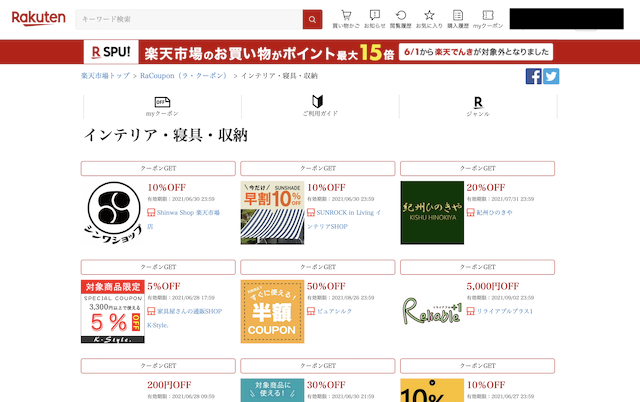Click the インテリア・寝具・収納 page heading

coord(166,135)
